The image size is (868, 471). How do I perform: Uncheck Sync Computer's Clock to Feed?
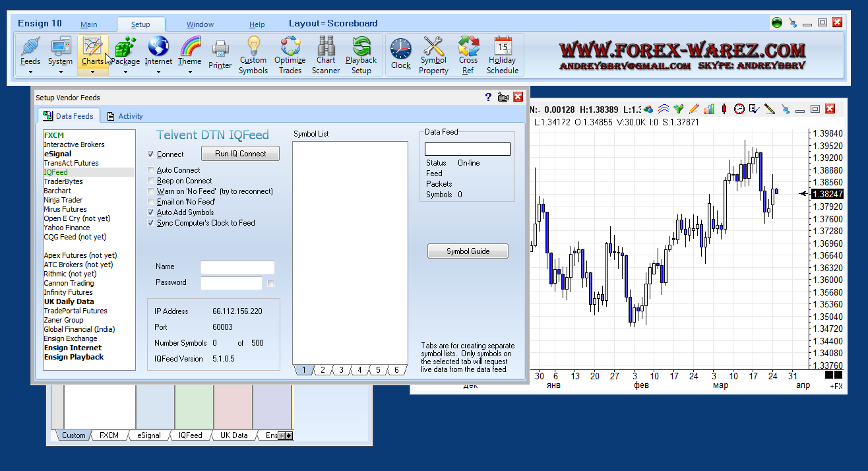152,223
